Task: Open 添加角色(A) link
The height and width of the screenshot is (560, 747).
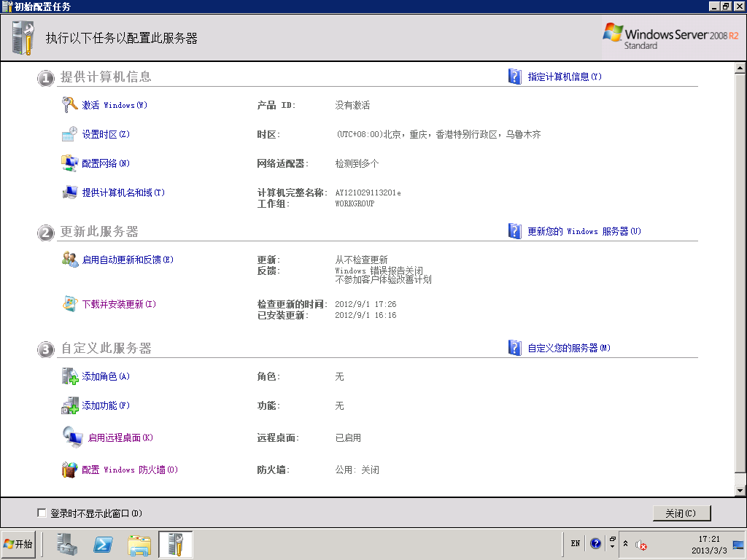Action: click(x=106, y=376)
